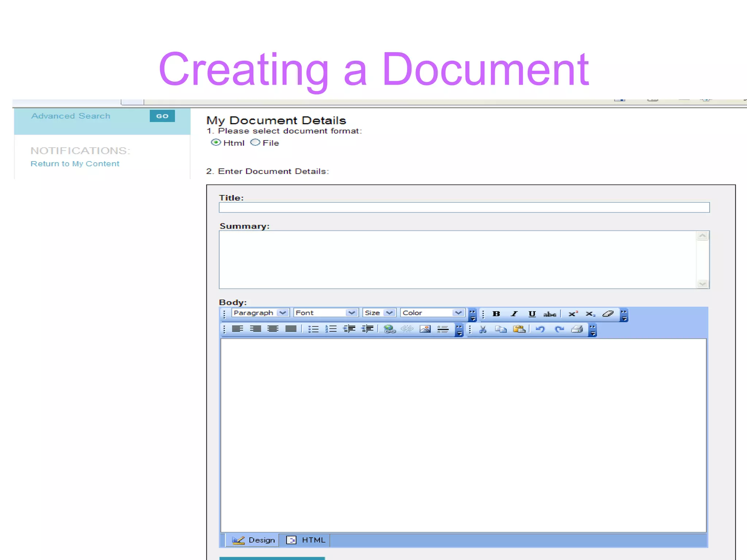Screen dimensions: 747x560
Task: Print document icon
Action: [577, 330]
